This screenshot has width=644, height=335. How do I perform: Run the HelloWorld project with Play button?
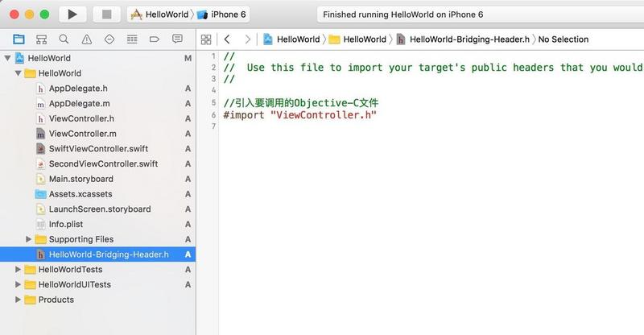(x=72, y=14)
